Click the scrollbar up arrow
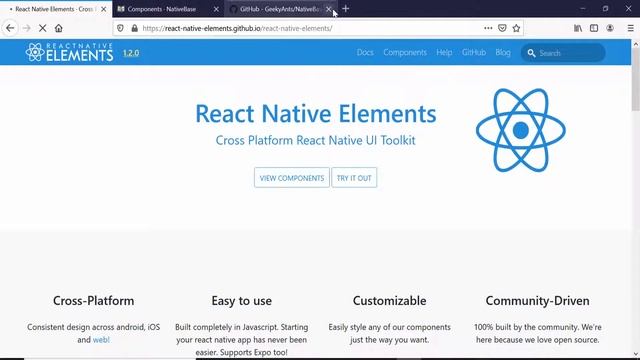The image size is (640, 360). pos(636,43)
